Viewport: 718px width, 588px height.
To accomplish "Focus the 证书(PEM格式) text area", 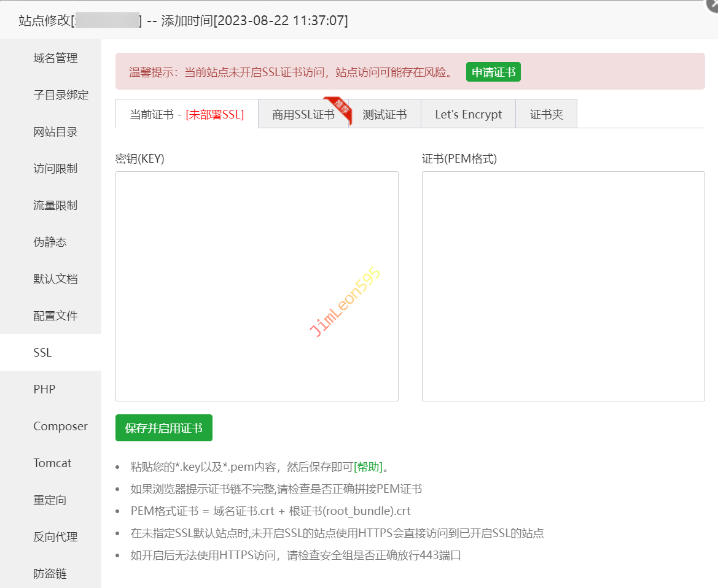I will click(563, 286).
